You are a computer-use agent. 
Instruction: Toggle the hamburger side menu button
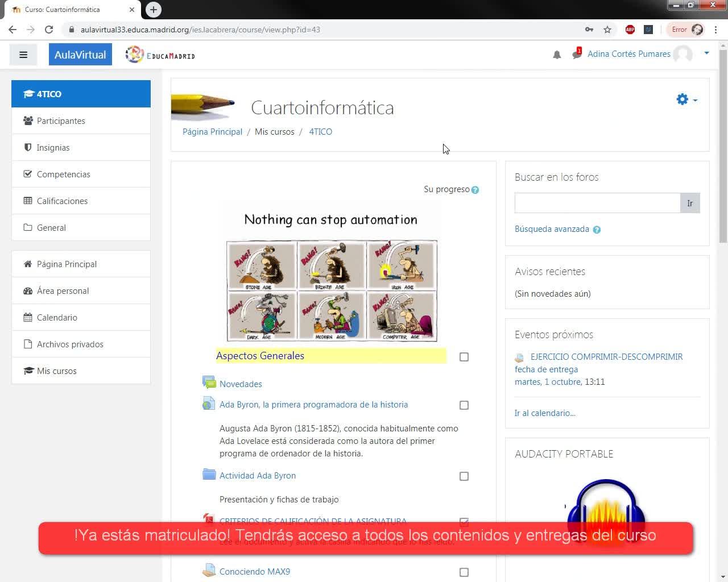pyautogui.click(x=23, y=55)
